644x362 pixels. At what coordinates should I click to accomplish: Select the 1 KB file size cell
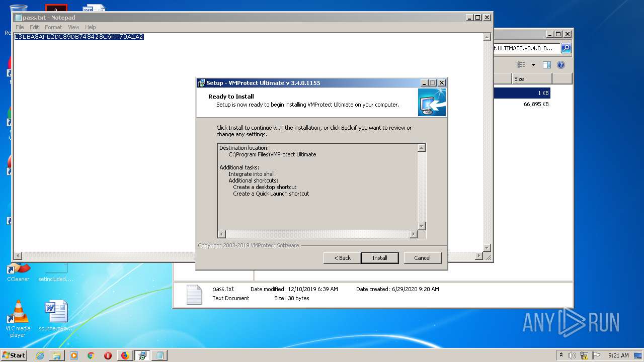[x=543, y=93]
